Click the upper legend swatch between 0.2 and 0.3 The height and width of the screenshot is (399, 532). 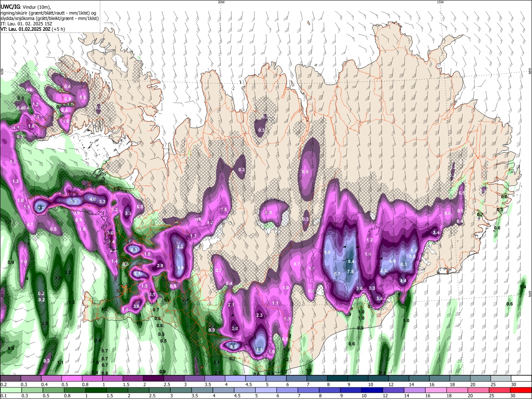pos(10,379)
